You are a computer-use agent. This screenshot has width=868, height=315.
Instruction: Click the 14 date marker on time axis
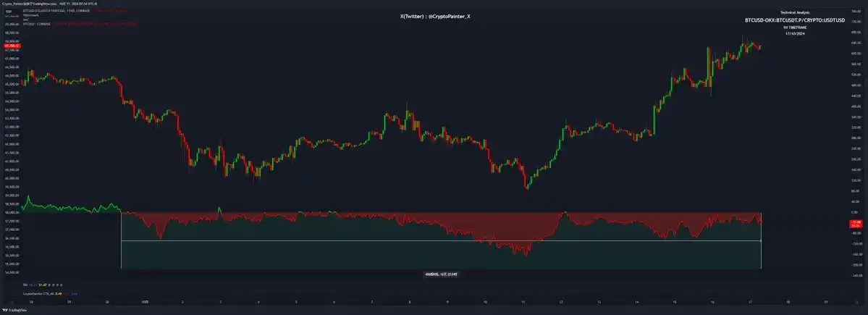click(636, 301)
